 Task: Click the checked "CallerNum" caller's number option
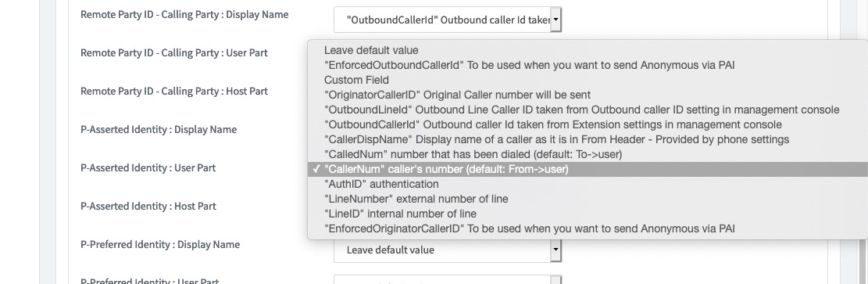[x=588, y=169]
